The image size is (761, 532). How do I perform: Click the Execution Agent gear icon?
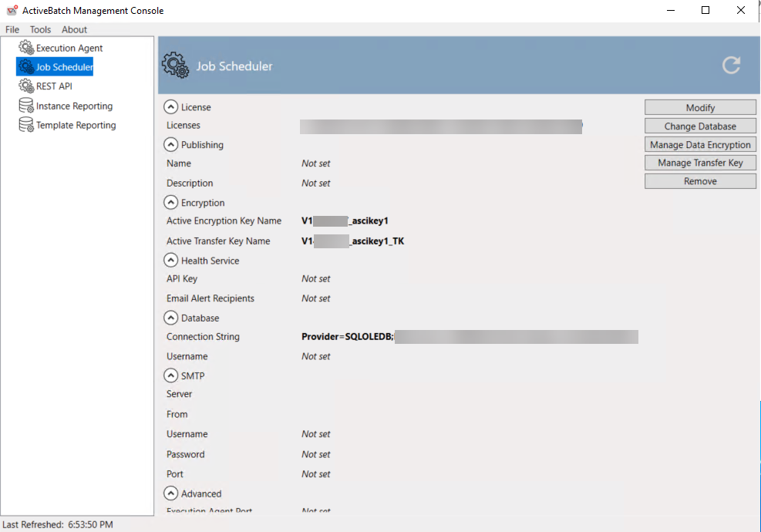26,48
